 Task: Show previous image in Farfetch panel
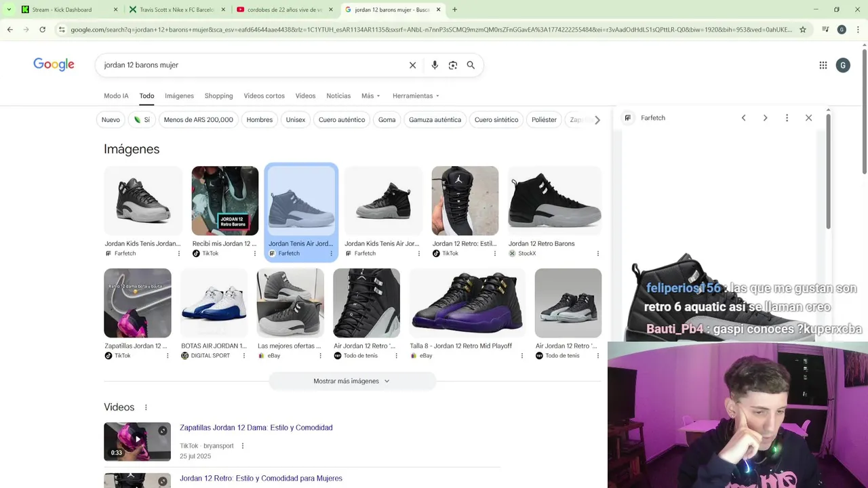point(743,118)
